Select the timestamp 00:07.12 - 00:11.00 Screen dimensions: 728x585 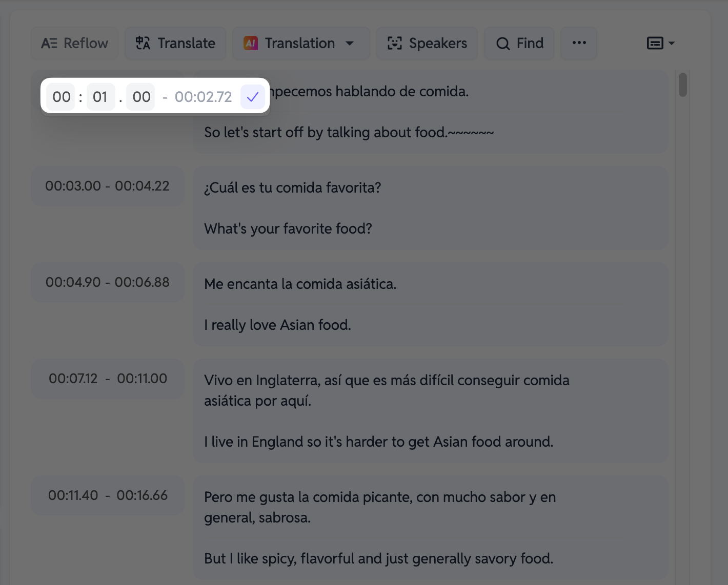[108, 379]
